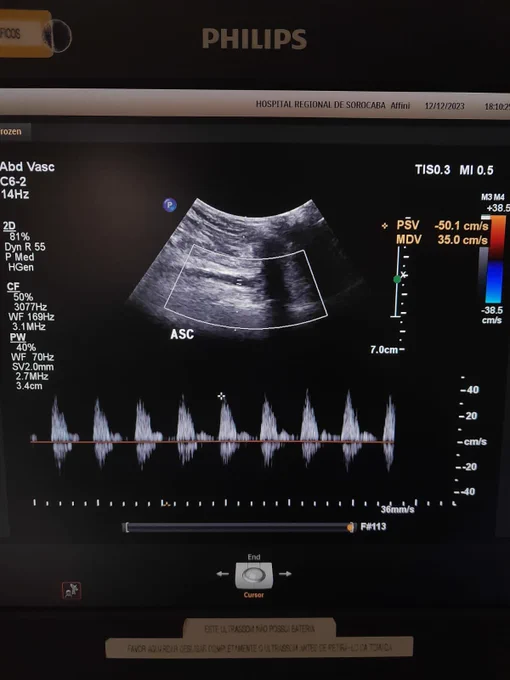Click the orange cine loop end handle
Viewport: 510px width, 680px height.
click(x=350, y=527)
